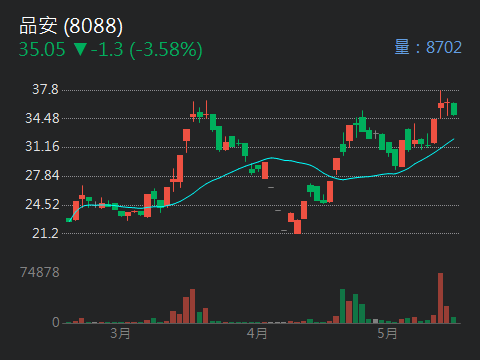Click the 4月 date axis label

coord(257,333)
